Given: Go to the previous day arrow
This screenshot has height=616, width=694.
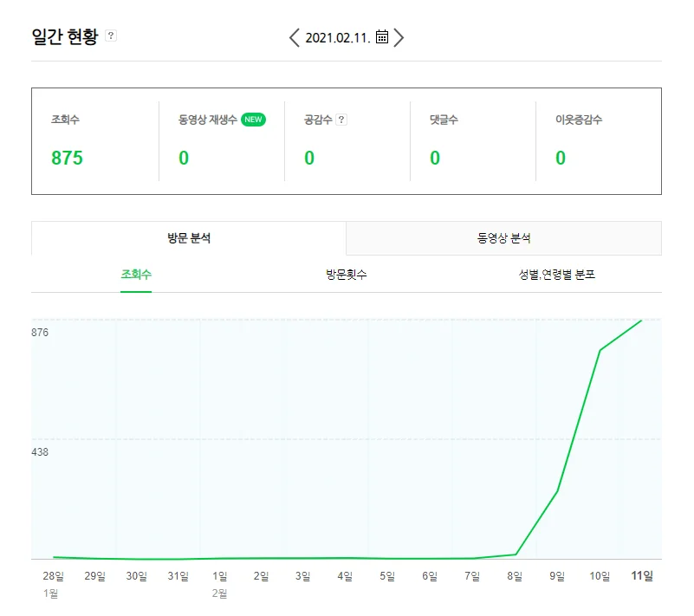Looking at the screenshot, I should 295,37.
